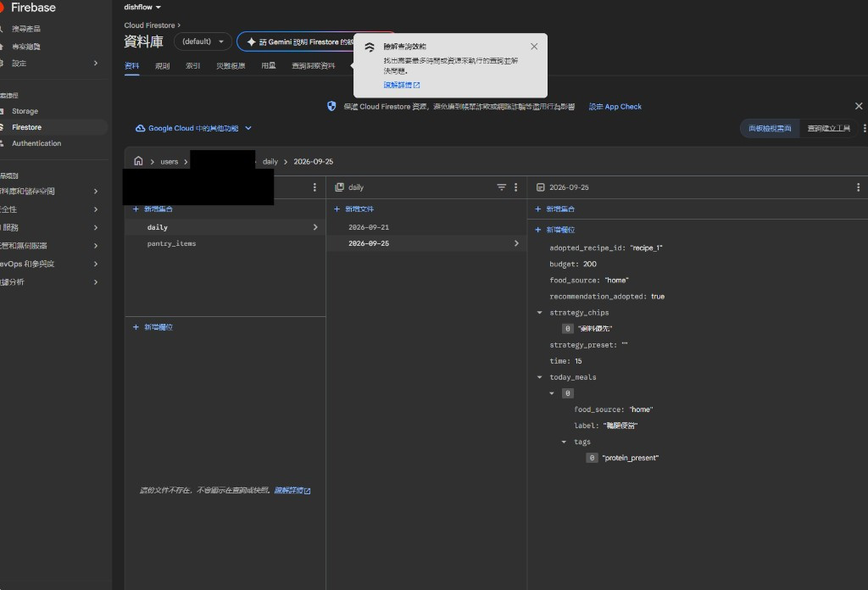Dismiss the App Check banner
Image resolution: width=868 pixels, height=590 pixels.
pos(859,106)
